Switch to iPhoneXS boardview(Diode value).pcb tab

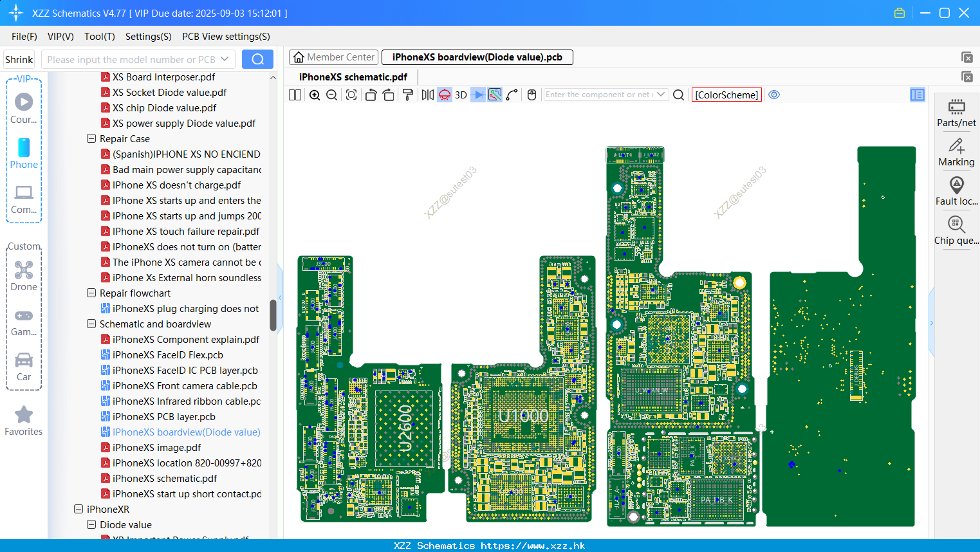point(477,57)
